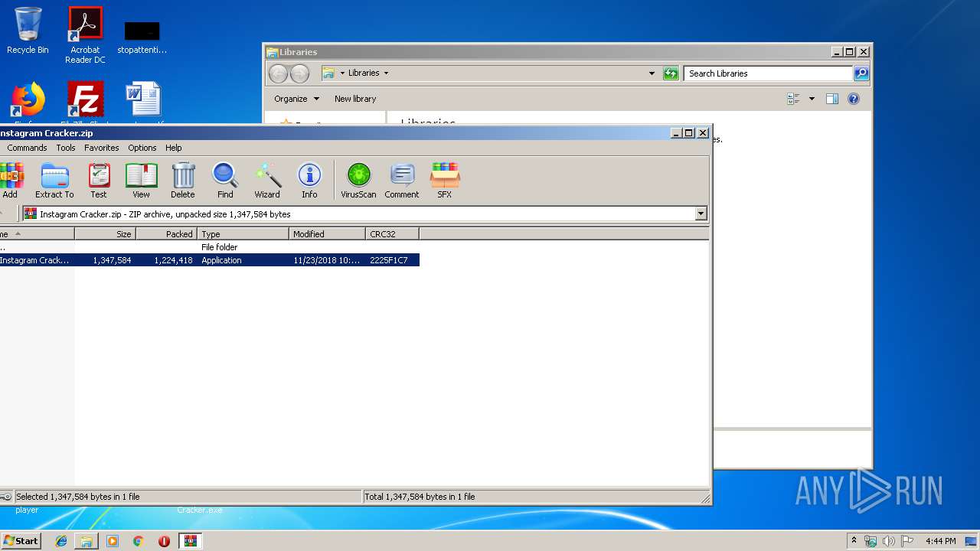Click the Add toolbar icon in WinRAR
Image resolution: width=980 pixels, height=551 pixels.
click(x=11, y=181)
